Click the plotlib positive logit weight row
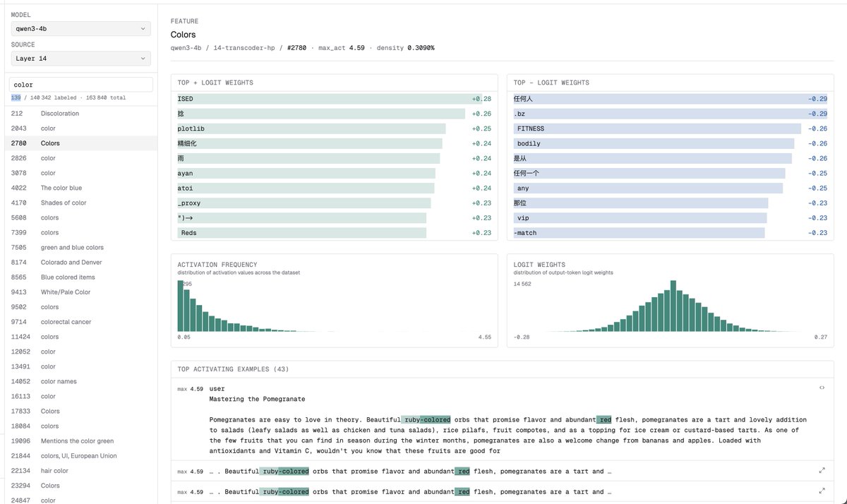 click(x=335, y=128)
